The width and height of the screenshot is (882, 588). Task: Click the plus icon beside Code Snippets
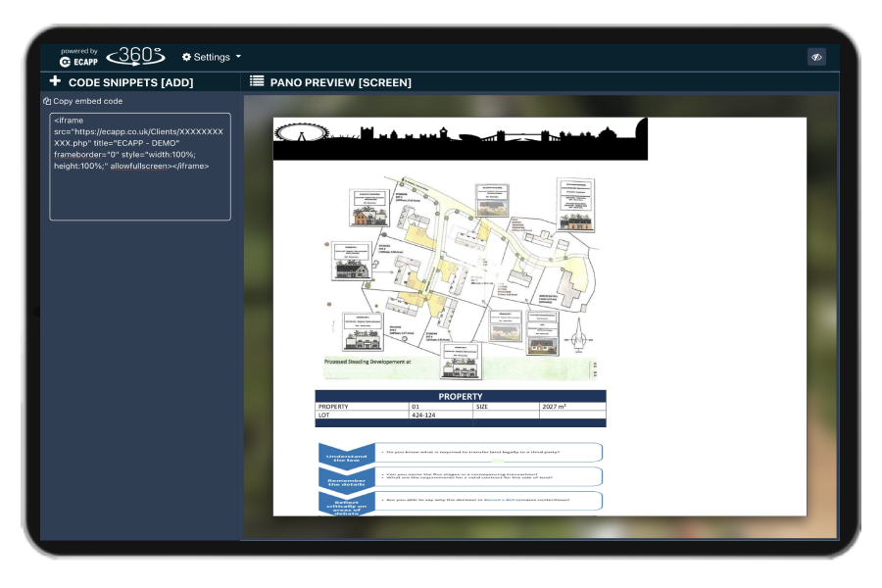(55, 81)
